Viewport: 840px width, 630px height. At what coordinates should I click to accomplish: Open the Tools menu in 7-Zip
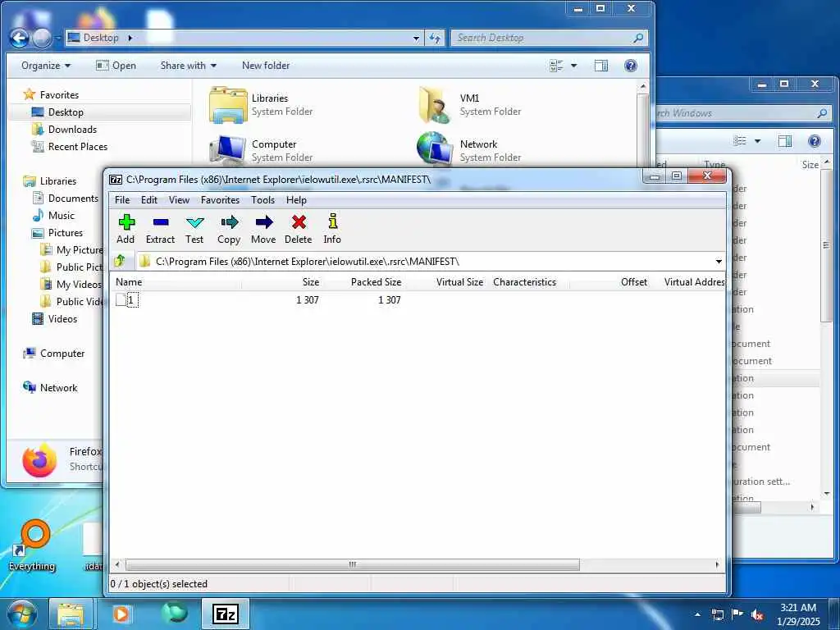[262, 200]
